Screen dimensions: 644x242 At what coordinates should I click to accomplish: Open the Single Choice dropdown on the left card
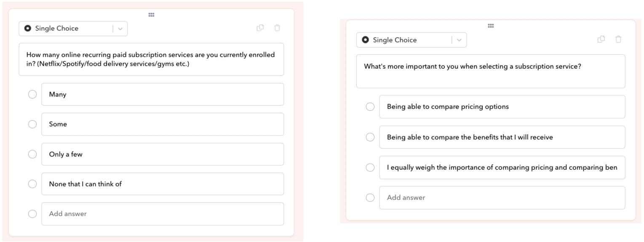tap(73, 29)
